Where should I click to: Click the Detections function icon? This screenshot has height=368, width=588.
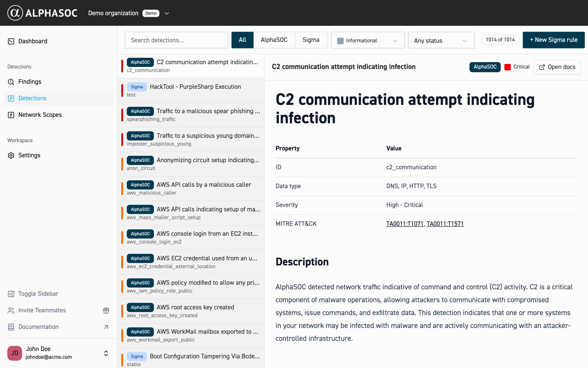[11, 98]
